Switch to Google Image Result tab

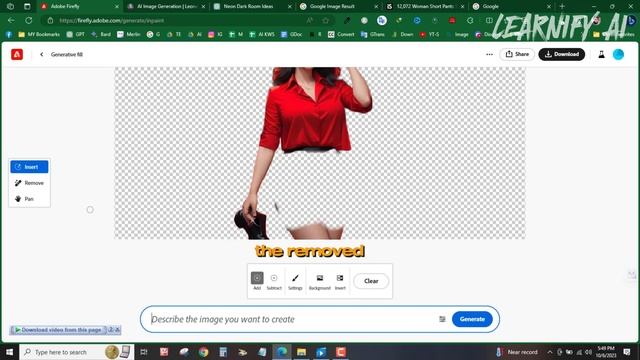[x=339, y=7]
